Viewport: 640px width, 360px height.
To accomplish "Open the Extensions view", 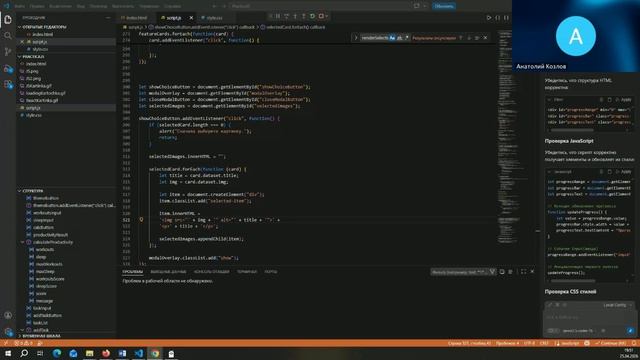I will pos(8,84).
